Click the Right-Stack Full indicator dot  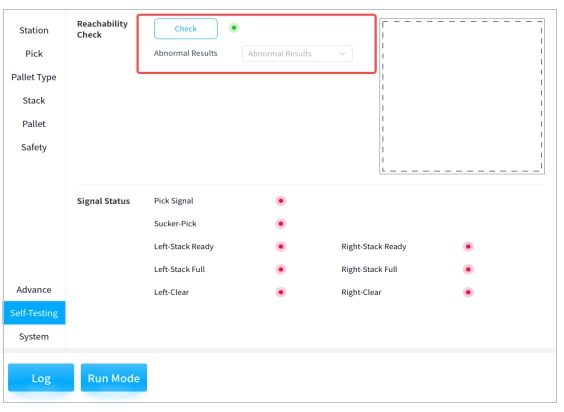pos(468,270)
